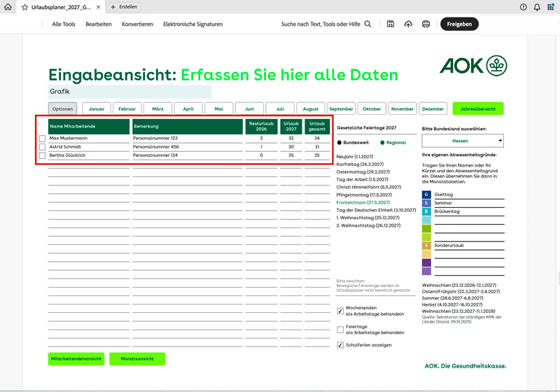The height and width of the screenshot is (392, 560).
Task: Open the help question mark icon
Action: (x=524, y=7)
